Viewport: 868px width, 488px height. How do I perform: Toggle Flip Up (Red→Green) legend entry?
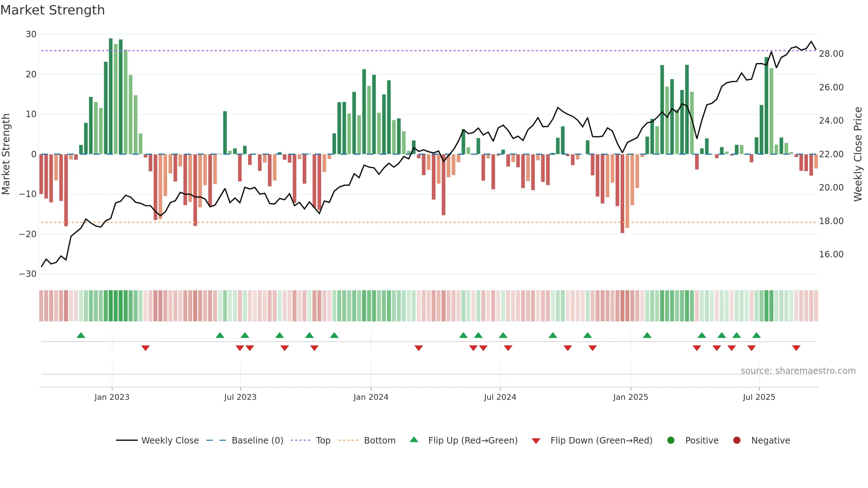click(x=464, y=440)
